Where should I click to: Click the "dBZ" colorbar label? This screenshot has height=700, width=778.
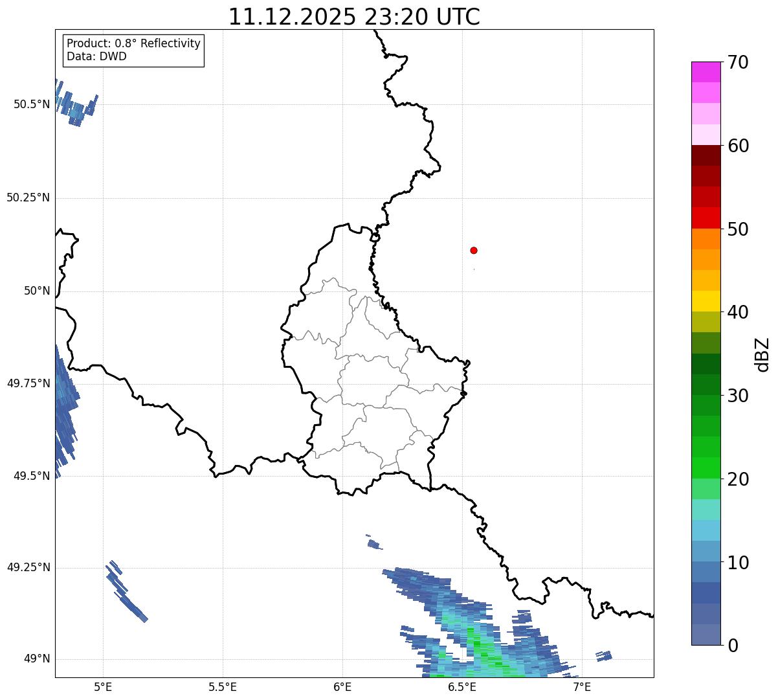coord(762,354)
